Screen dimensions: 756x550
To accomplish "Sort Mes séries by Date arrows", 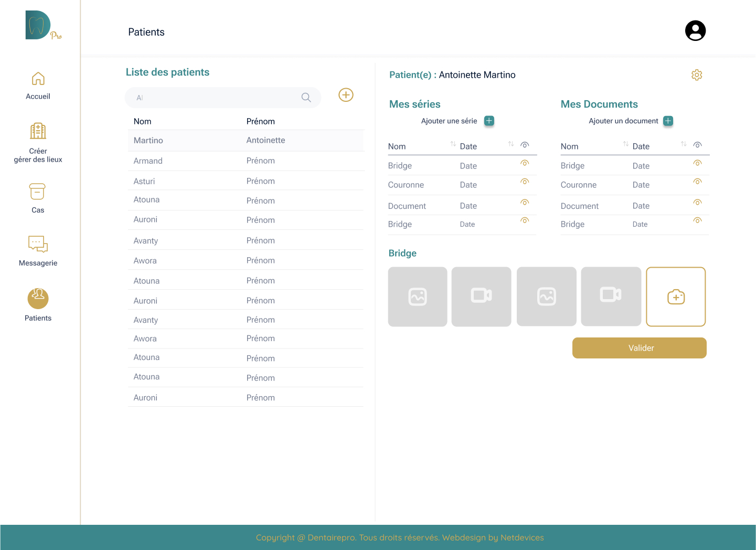I will click(511, 144).
